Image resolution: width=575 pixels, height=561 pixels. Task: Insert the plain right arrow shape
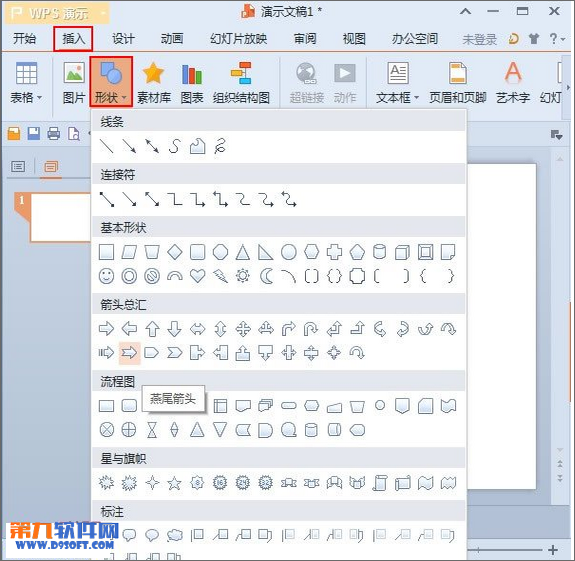(106, 329)
